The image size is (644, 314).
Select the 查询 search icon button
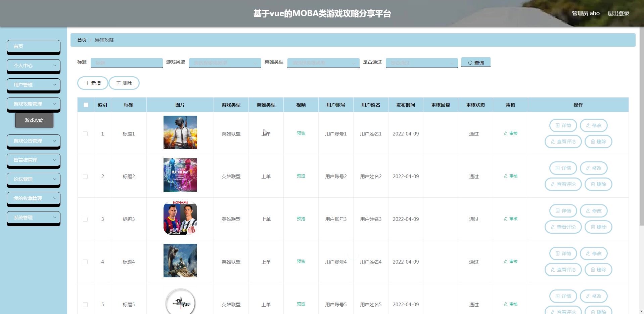click(476, 63)
